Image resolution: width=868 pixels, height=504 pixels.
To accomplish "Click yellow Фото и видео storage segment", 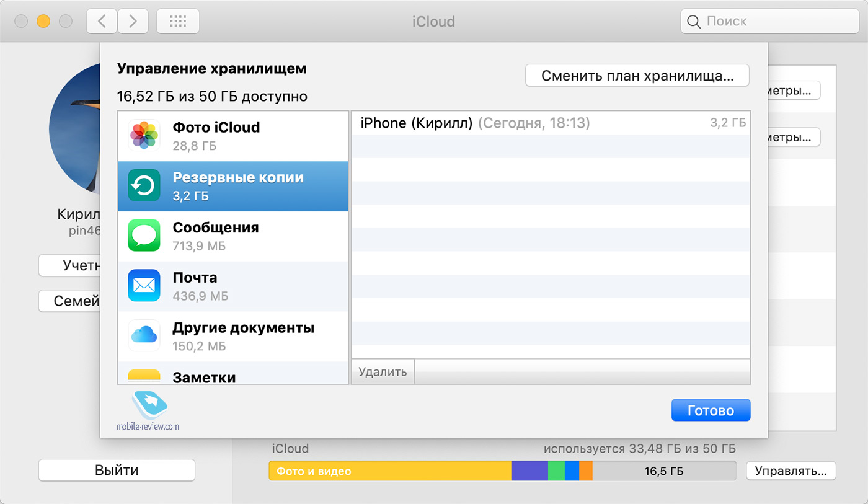I will coord(390,471).
